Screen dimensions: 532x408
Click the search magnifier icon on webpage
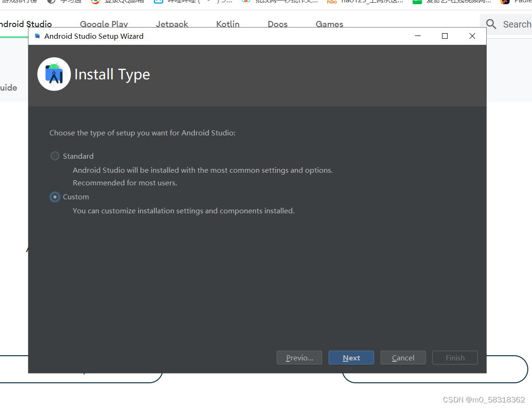tap(491, 24)
